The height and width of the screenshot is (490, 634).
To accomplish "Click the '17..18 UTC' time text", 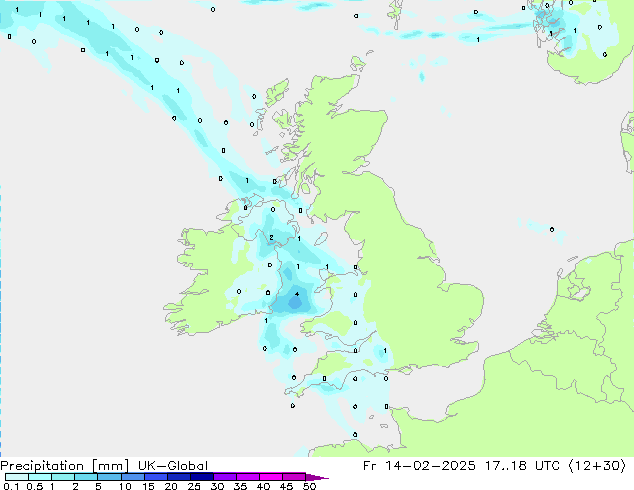I will (522, 466).
